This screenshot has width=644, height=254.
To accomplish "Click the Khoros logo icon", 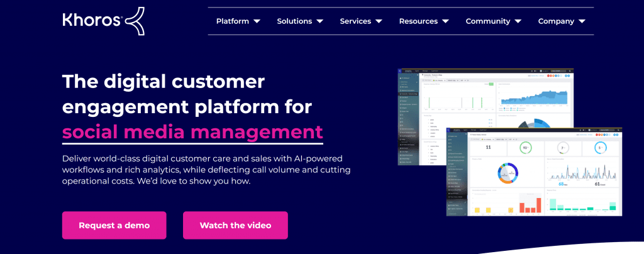I will click(x=135, y=21).
